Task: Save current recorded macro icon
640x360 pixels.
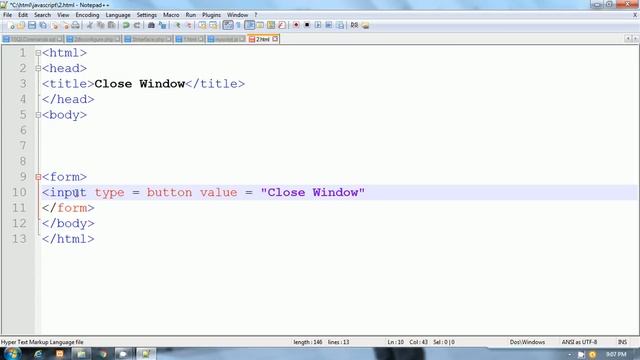Action: (x=340, y=25)
